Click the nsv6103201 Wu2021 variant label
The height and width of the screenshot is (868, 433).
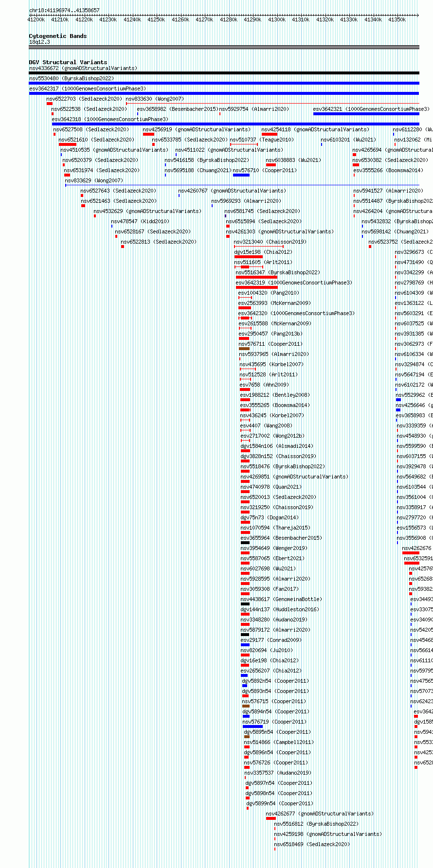pyautogui.click(x=348, y=140)
